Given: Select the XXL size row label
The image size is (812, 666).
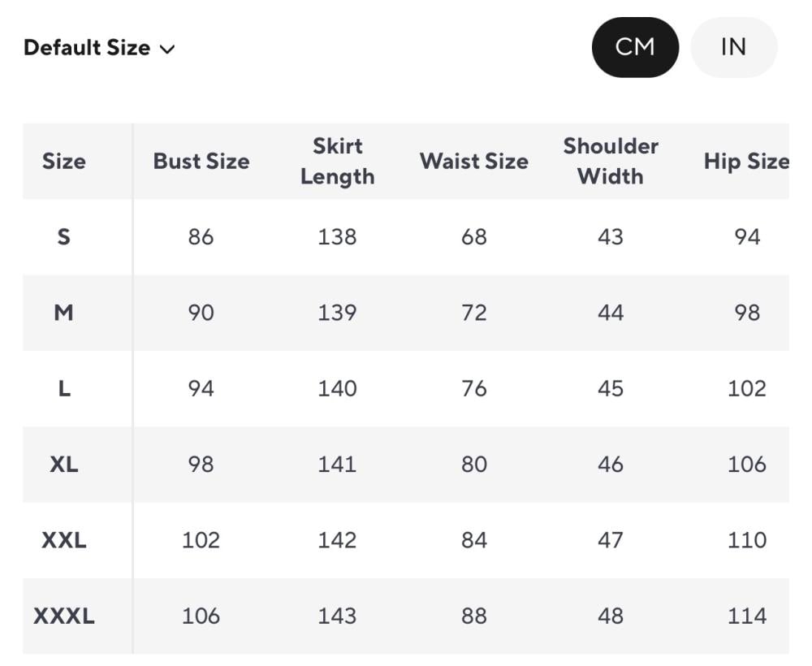Looking at the screenshot, I should point(64,540).
